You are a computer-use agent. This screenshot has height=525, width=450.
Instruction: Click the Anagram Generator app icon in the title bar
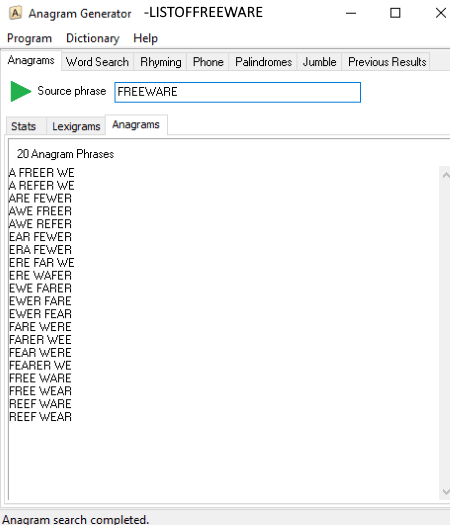[x=15, y=13]
